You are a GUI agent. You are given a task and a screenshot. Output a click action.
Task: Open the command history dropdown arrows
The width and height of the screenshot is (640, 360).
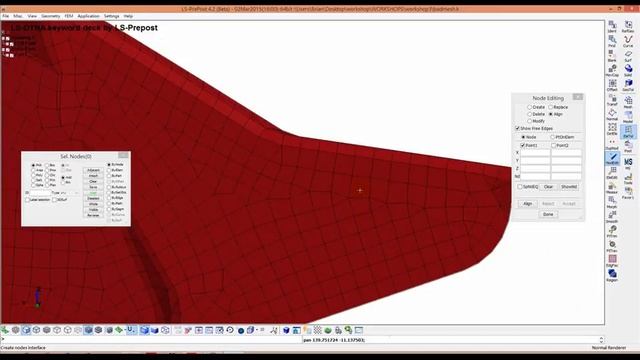[601, 340]
